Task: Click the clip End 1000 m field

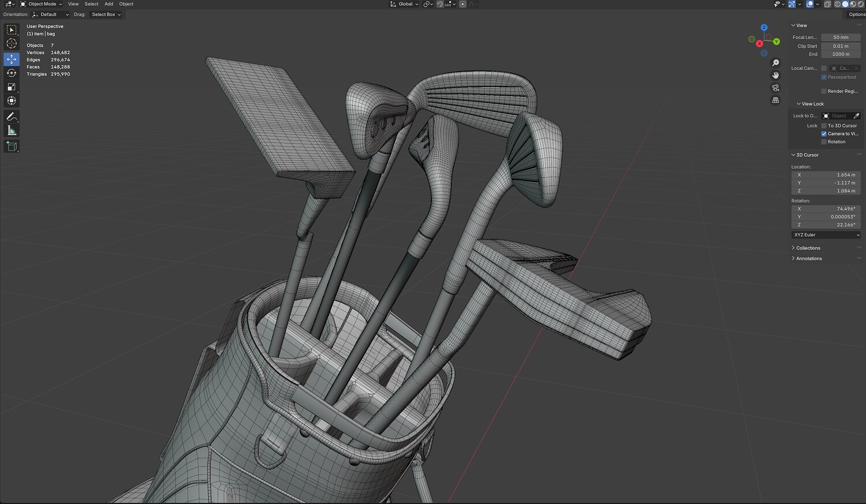Action: (x=841, y=54)
